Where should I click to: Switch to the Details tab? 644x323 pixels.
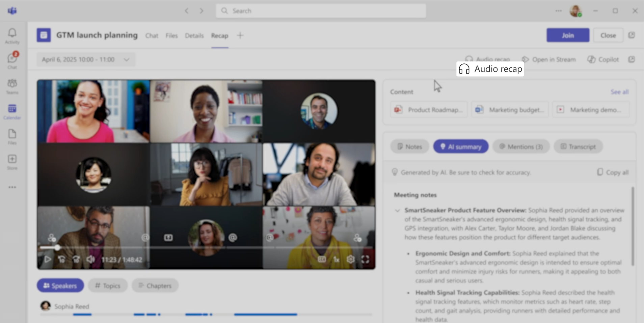click(x=194, y=35)
